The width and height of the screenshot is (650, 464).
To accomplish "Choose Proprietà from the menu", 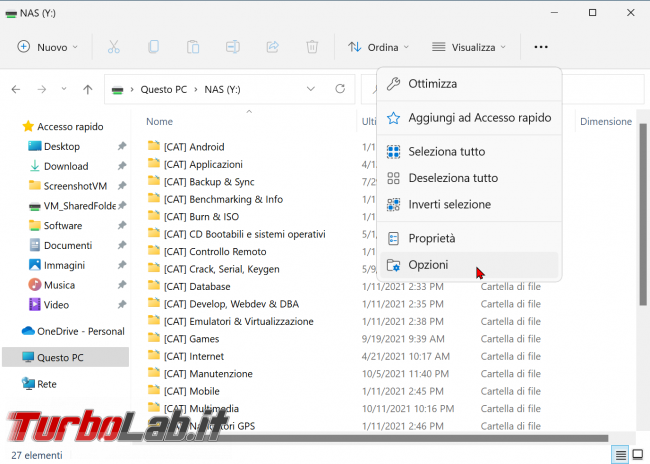I will coord(469,238).
